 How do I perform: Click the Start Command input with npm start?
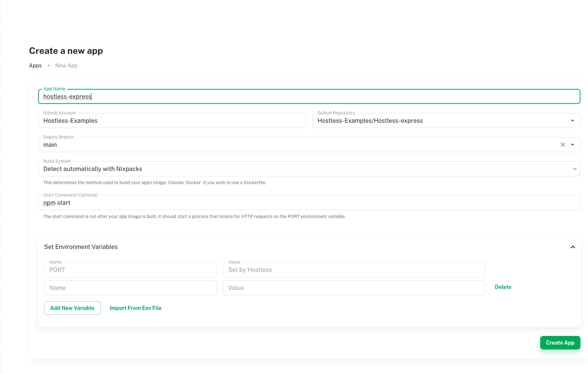[309, 203]
